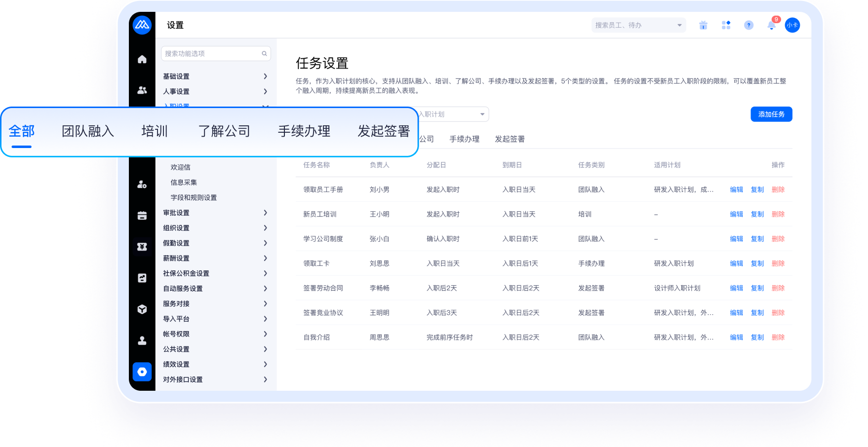
Task: Open 字段和规则设置 in settings menu
Action: 194,197
